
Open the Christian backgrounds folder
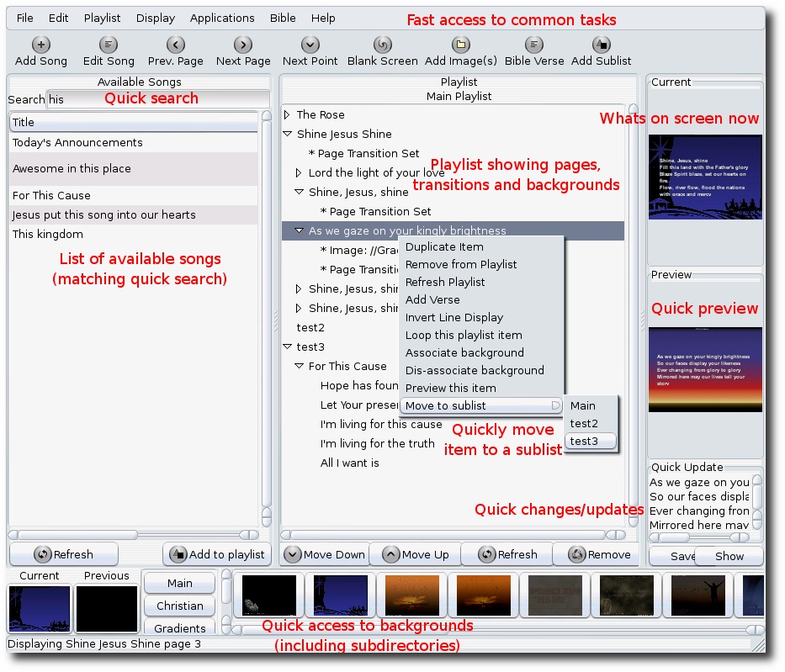click(180, 606)
